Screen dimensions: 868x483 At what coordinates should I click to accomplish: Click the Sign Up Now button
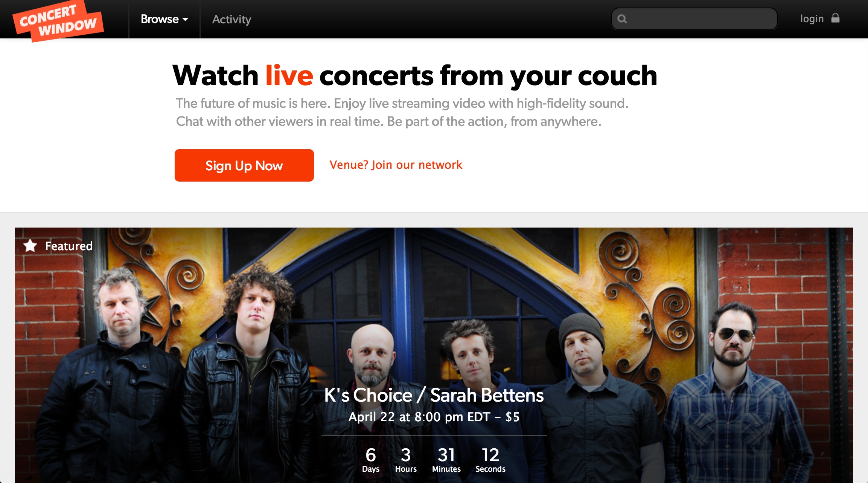(244, 165)
